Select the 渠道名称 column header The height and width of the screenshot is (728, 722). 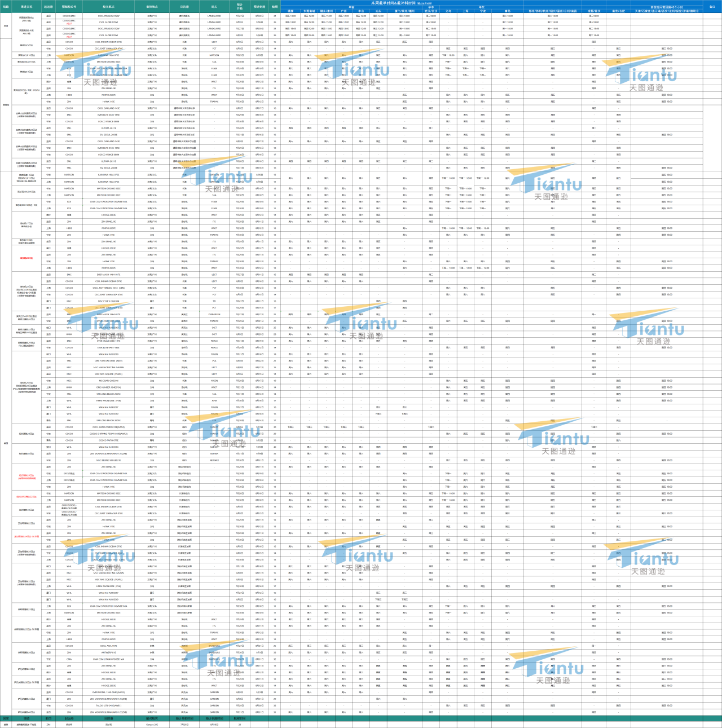(27, 7)
